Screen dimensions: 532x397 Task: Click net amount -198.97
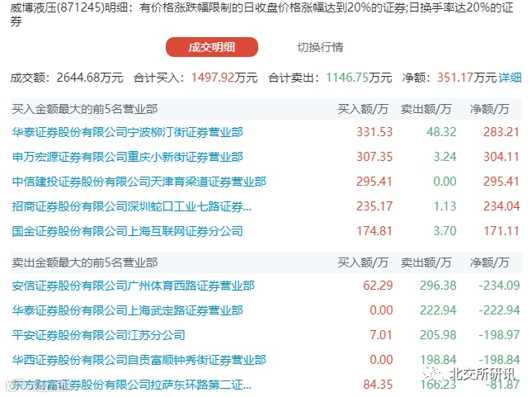(500, 335)
